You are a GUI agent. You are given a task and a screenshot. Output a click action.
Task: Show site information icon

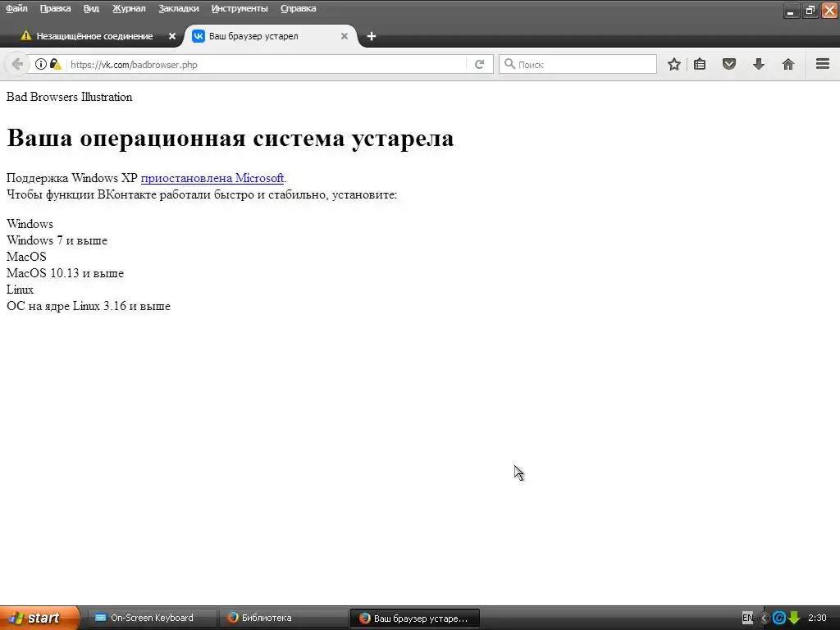tap(41, 64)
